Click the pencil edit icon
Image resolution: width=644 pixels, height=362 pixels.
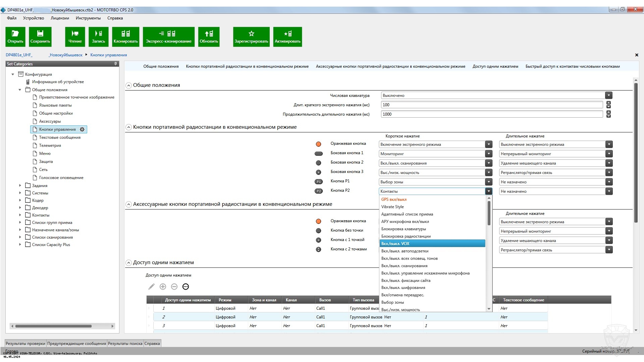point(151,287)
